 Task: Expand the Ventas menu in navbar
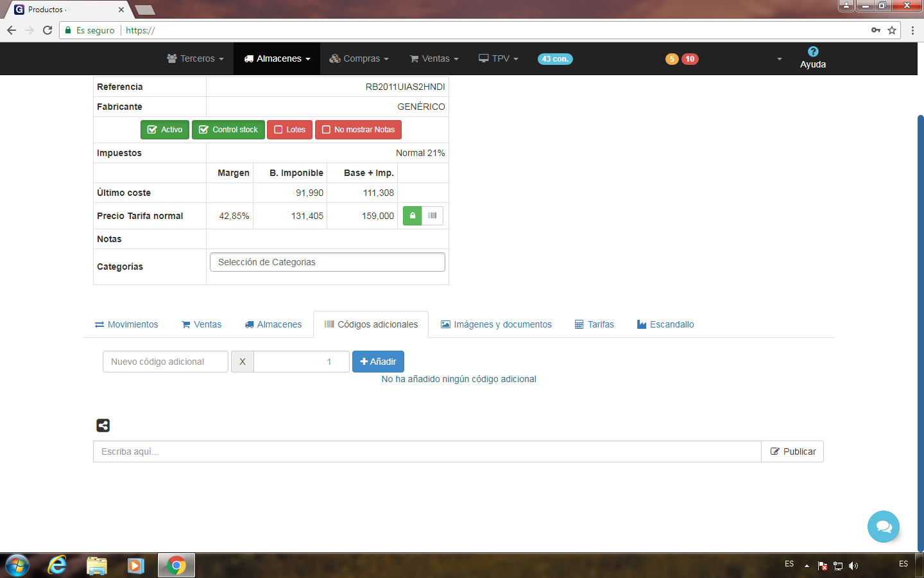pyautogui.click(x=434, y=58)
